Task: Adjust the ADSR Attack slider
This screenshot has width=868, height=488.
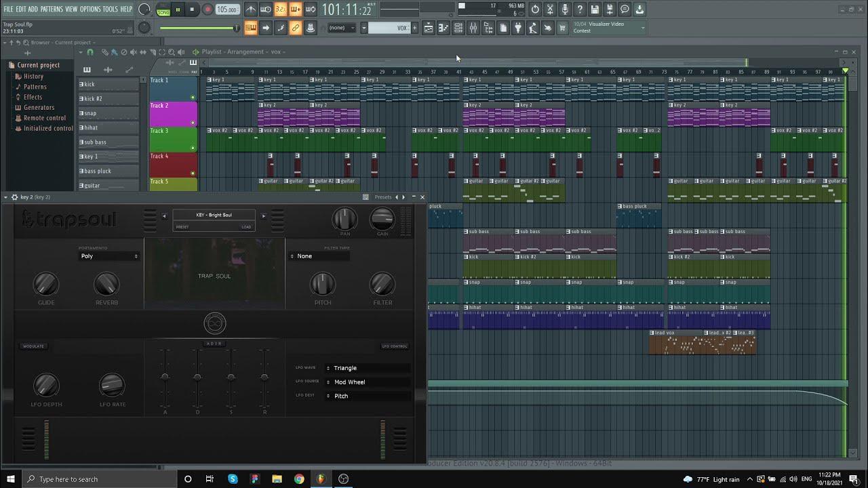Action: click(x=165, y=377)
